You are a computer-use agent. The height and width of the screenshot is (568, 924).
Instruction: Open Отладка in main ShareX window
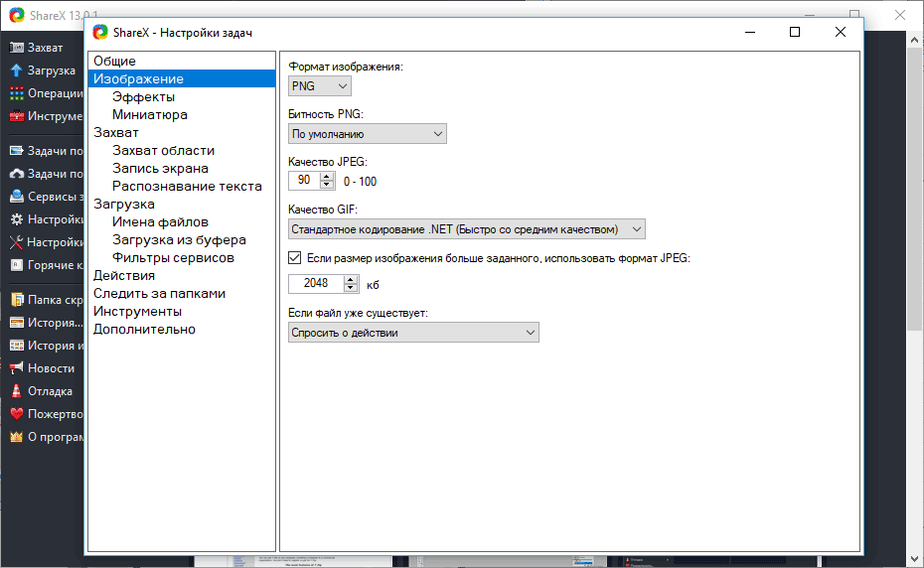[x=50, y=391]
